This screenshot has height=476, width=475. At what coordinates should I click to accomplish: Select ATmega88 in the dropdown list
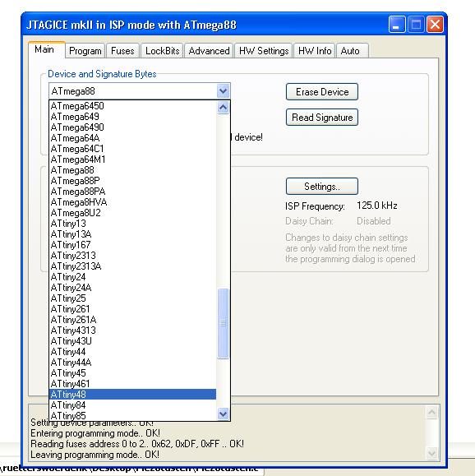(x=132, y=170)
